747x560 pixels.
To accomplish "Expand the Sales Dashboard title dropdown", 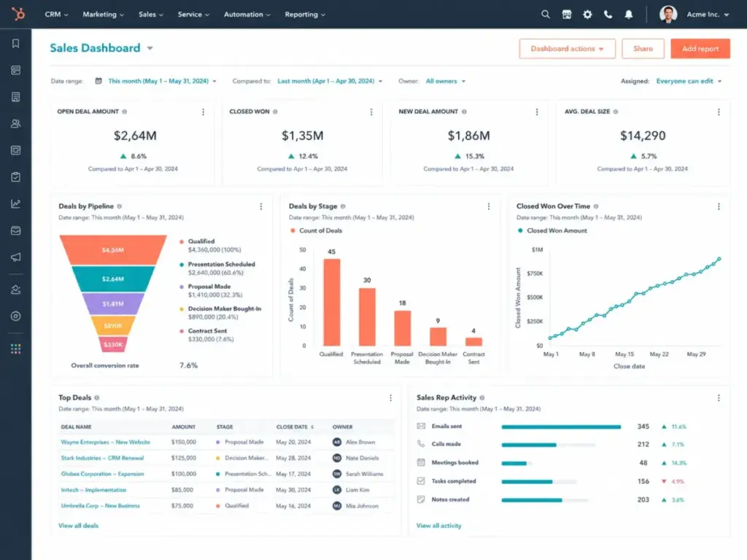I will coord(150,48).
